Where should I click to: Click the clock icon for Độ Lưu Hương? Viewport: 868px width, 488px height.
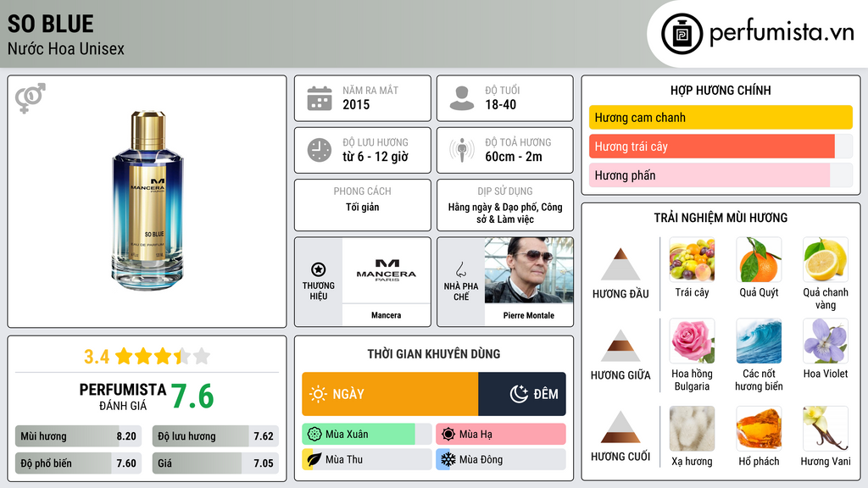point(320,150)
